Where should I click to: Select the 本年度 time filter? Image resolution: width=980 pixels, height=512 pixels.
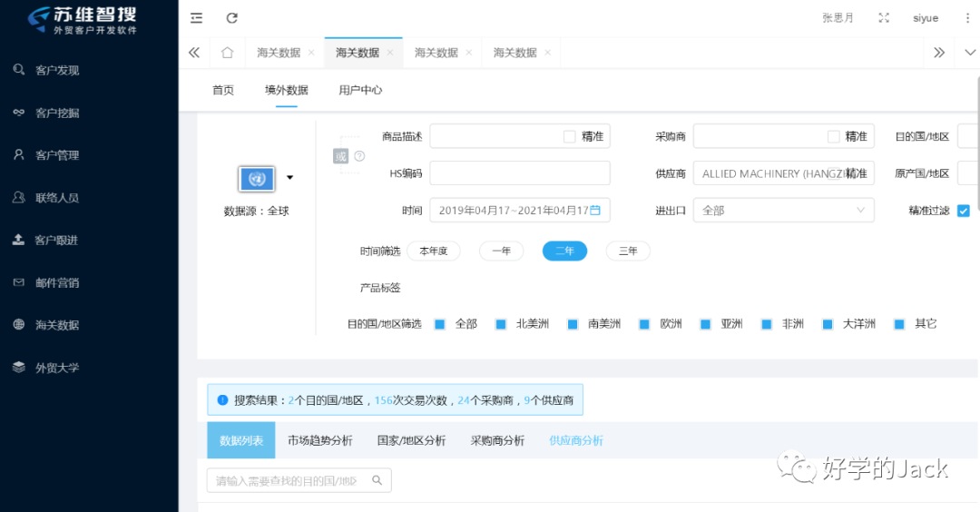(434, 251)
